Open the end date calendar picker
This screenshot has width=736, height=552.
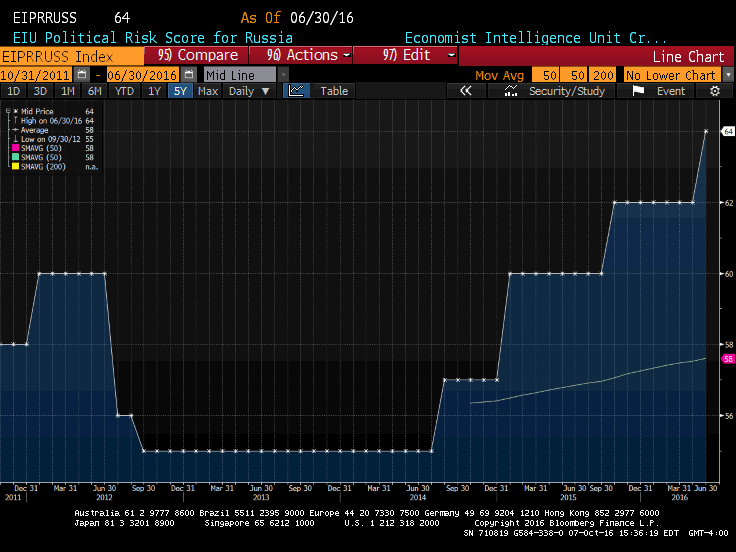tap(189, 75)
